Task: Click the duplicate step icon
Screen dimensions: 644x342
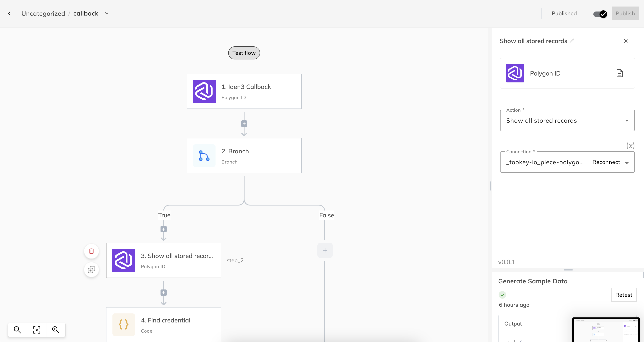Action: click(91, 270)
